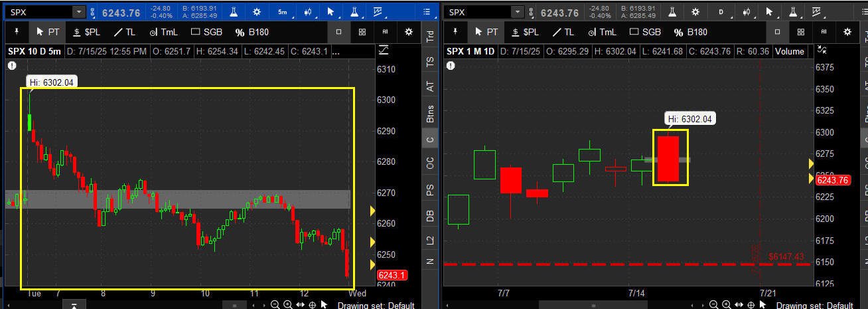The width and height of the screenshot is (868, 309).
Task: Select % B180 drawing tool in right toolbar
Action: pyautogui.click(x=690, y=32)
